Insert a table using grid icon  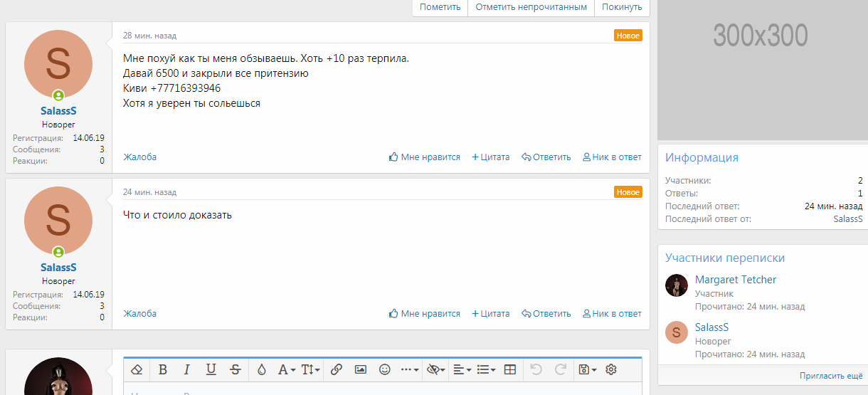pyautogui.click(x=510, y=369)
